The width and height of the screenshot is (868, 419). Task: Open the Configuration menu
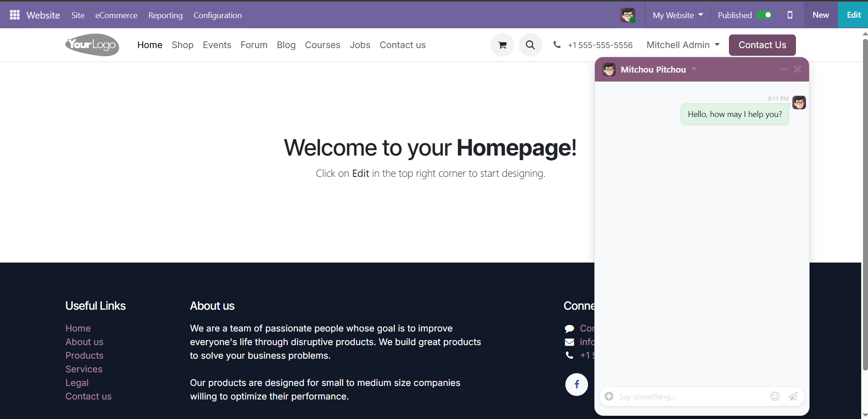click(217, 15)
